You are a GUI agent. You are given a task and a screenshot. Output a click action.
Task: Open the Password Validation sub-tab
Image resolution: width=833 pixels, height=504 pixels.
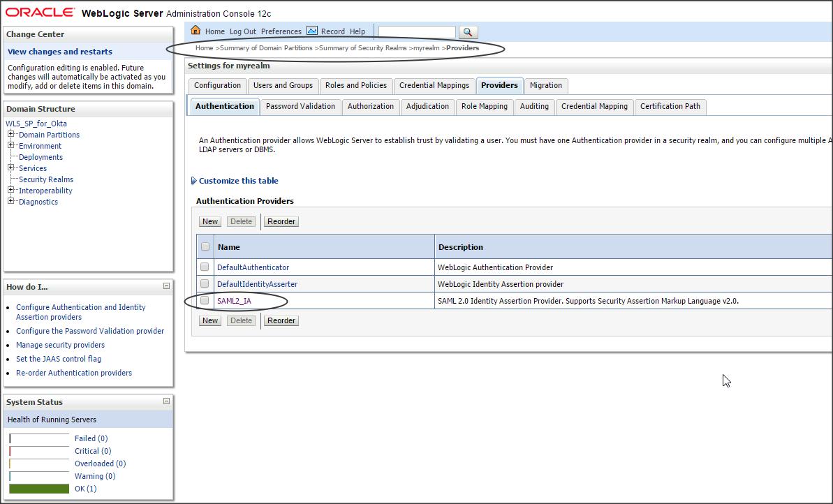point(301,107)
